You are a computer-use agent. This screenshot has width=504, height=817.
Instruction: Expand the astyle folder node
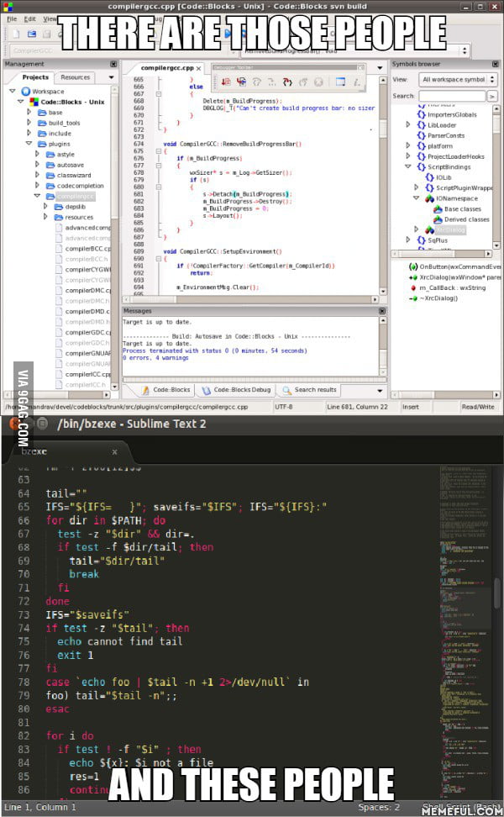click(x=37, y=155)
